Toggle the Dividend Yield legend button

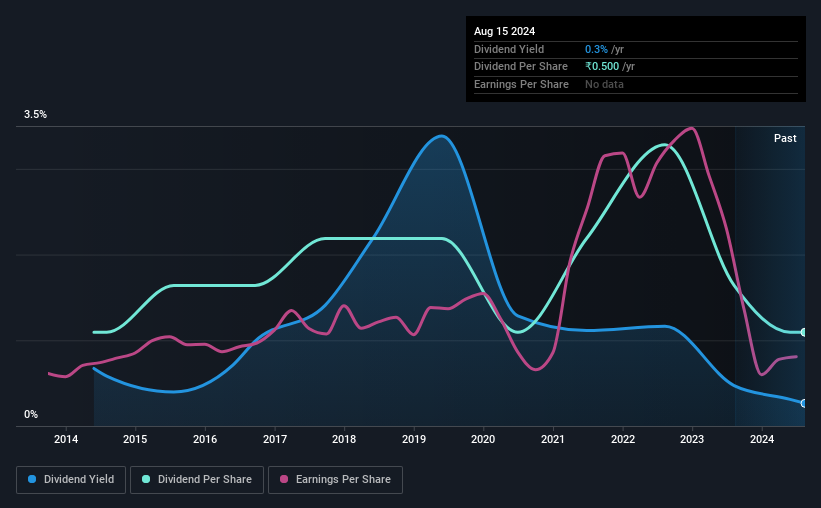[71, 480]
